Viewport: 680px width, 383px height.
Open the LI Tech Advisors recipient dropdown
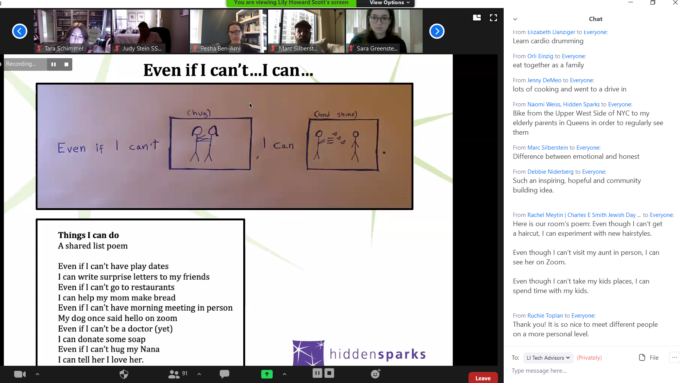pos(548,358)
